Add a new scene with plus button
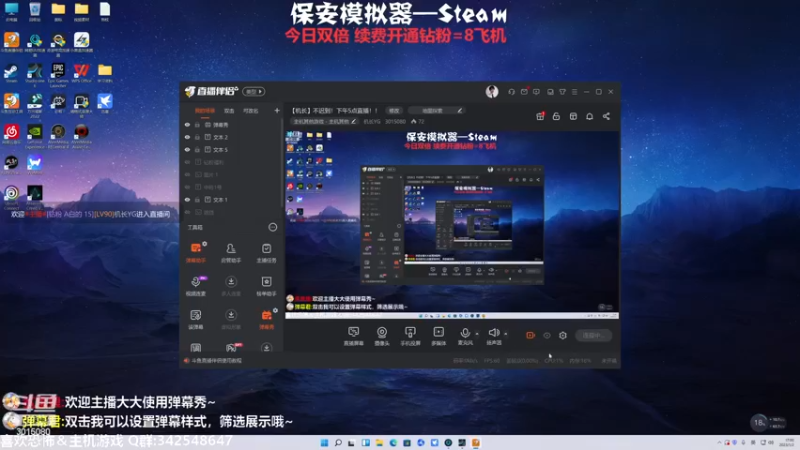The image size is (800, 450). click(x=277, y=110)
